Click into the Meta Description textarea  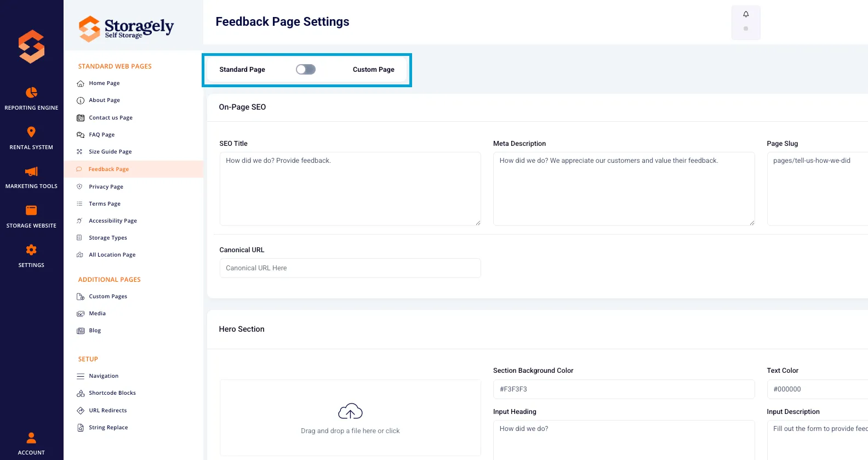tap(624, 189)
